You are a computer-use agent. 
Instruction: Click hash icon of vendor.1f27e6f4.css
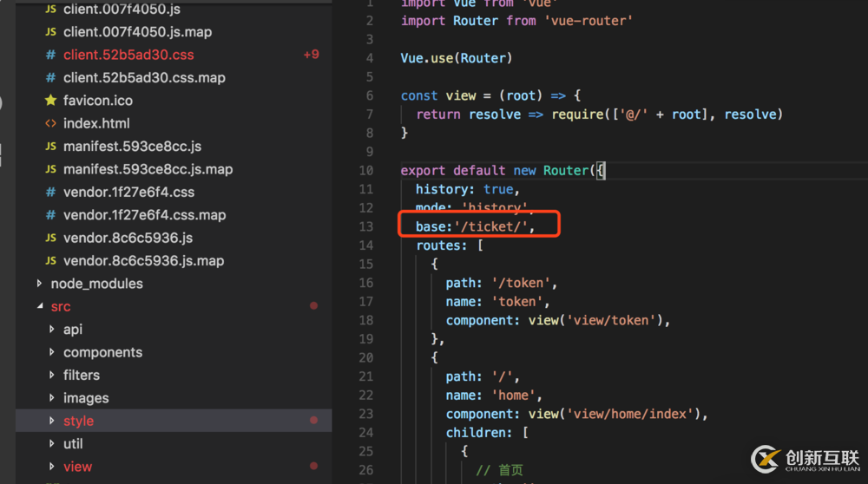pyautogui.click(x=51, y=192)
